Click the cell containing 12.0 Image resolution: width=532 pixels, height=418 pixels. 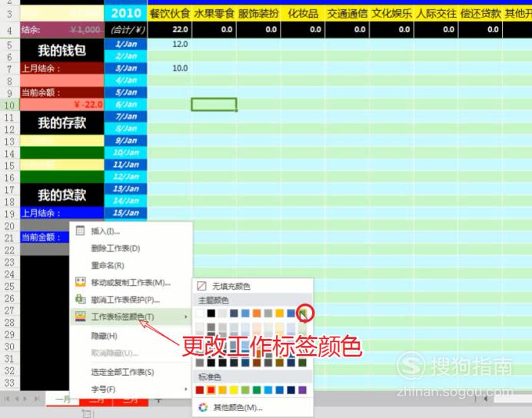(x=170, y=44)
